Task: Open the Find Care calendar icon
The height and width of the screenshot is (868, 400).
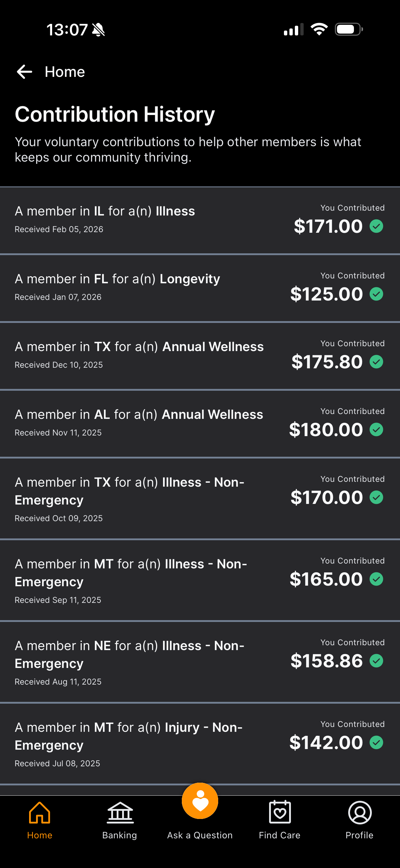Action: click(x=280, y=812)
